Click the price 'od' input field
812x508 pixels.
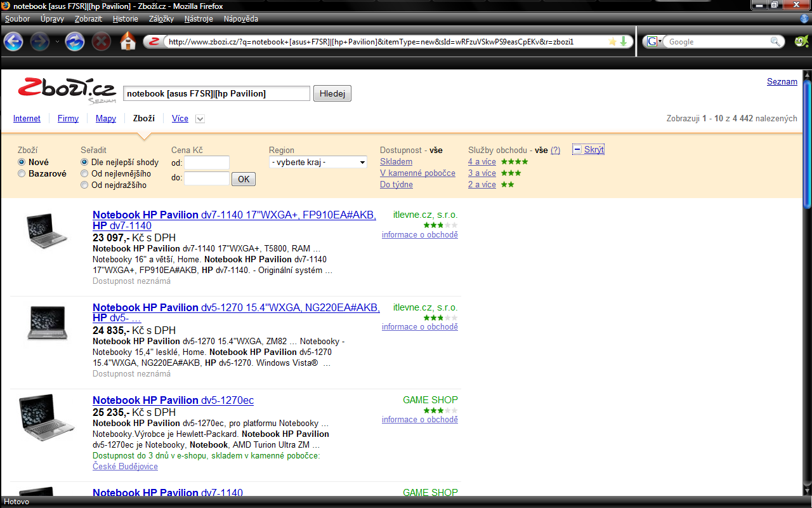coord(207,163)
